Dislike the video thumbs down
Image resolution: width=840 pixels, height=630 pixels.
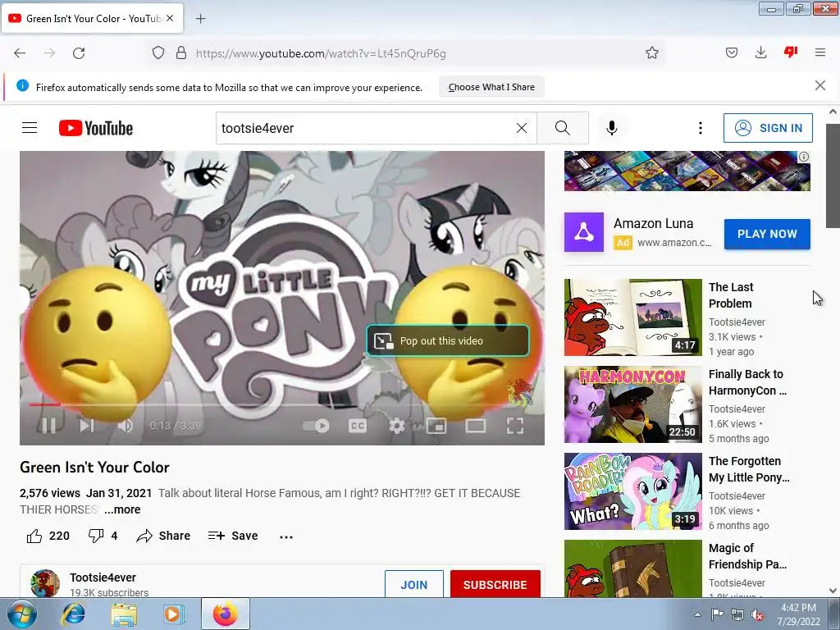(x=103, y=536)
